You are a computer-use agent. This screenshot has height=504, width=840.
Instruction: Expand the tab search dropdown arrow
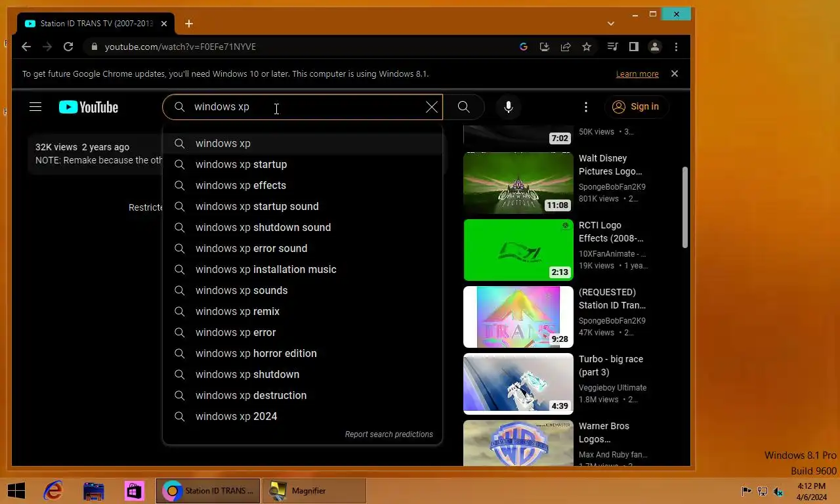tap(611, 24)
